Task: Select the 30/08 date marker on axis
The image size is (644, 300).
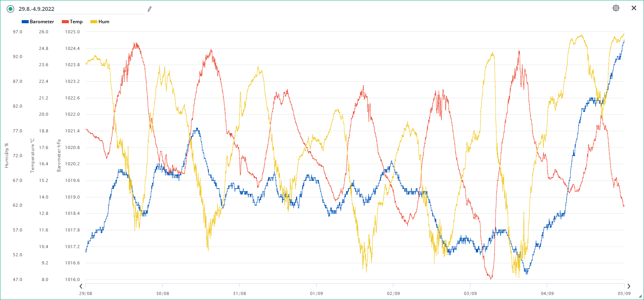Action: pos(162,293)
